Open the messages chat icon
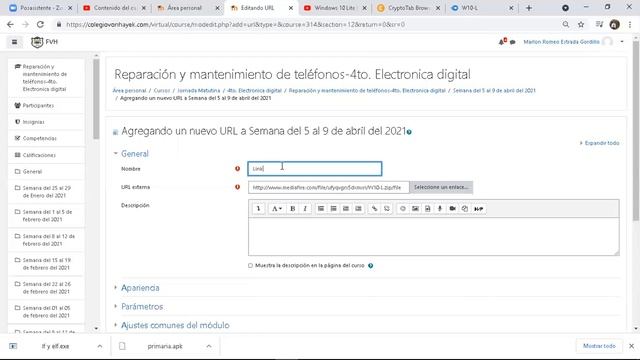This screenshot has width=640, height=360. click(513, 42)
